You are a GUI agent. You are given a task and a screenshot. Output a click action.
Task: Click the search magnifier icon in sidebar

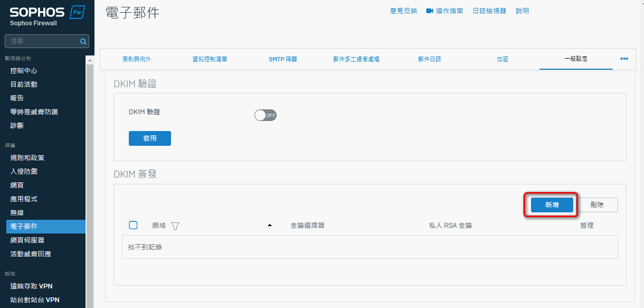click(x=83, y=41)
